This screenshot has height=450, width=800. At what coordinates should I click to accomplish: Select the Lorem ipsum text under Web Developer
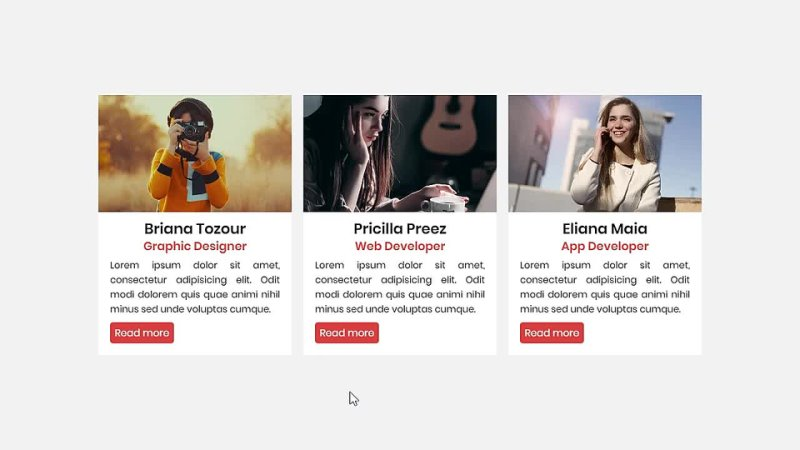(x=400, y=287)
